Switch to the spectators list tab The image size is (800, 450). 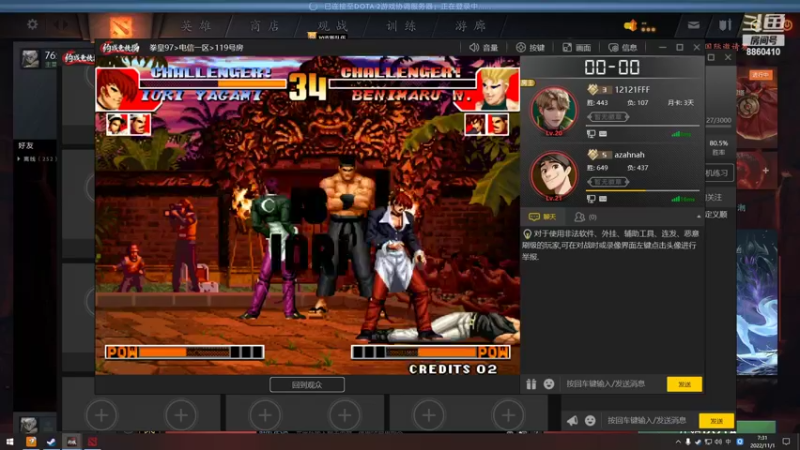click(585, 217)
